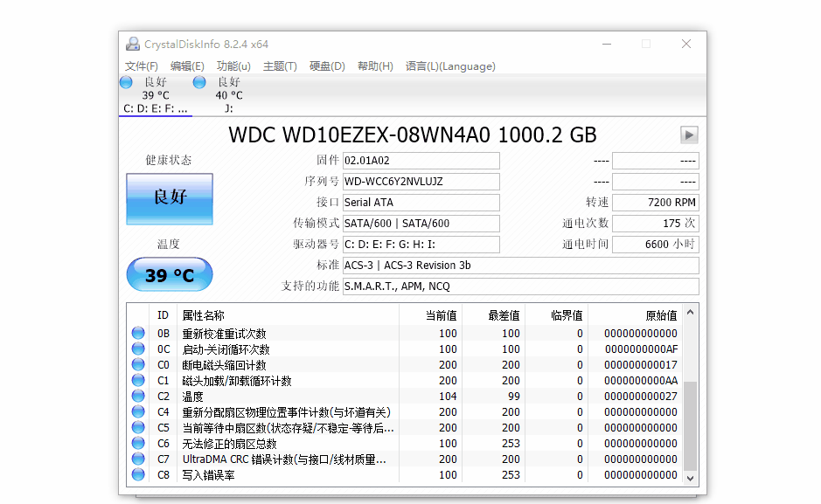Viewport: 821px width, 504px height.
Task: Click the standard field ACS-3 Revision 3b
Action: tap(521, 265)
